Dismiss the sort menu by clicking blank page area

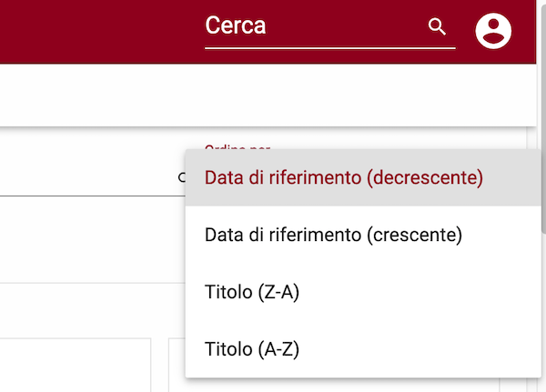point(92,240)
